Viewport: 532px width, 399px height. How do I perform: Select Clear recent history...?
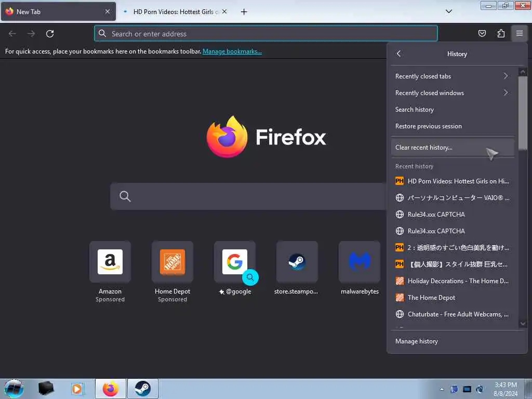pyautogui.click(x=453, y=147)
